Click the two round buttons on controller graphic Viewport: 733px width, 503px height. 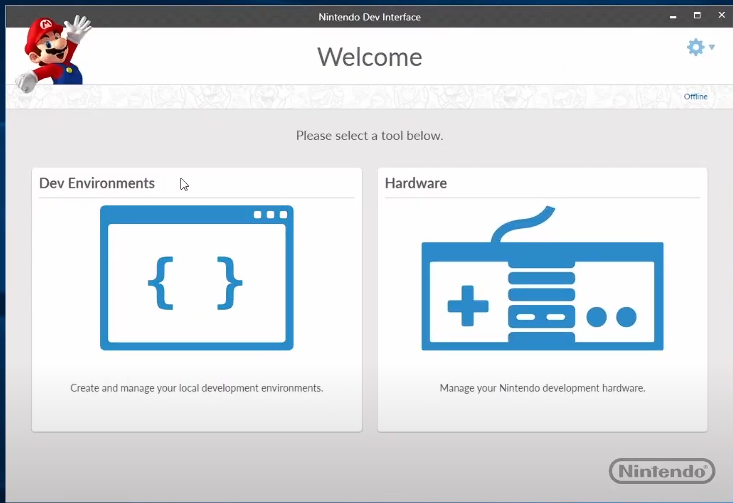(x=611, y=317)
